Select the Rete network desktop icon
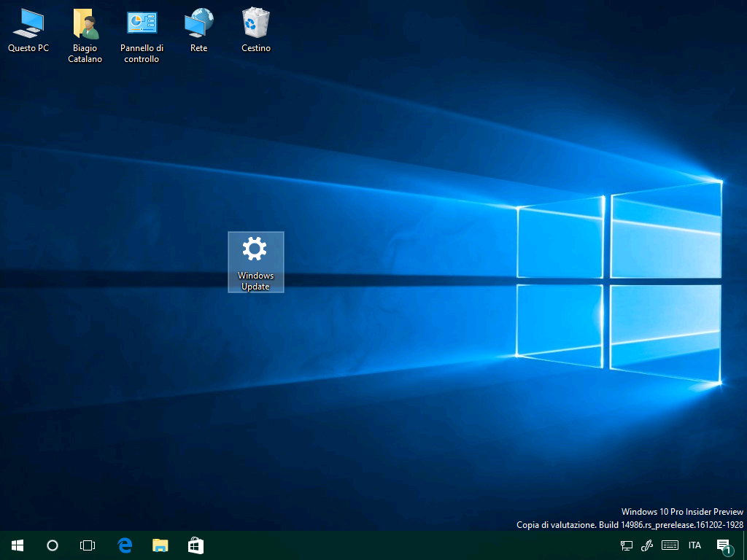Screen dimensions: 747x560 point(198,30)
